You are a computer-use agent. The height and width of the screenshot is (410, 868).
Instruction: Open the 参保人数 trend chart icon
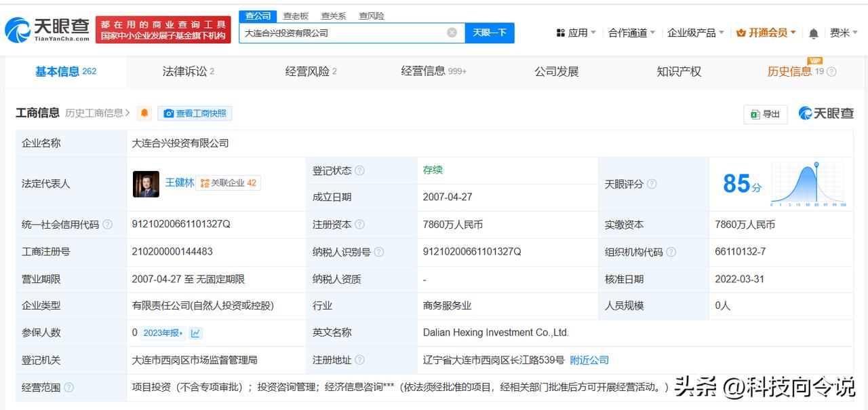(195, 333)
